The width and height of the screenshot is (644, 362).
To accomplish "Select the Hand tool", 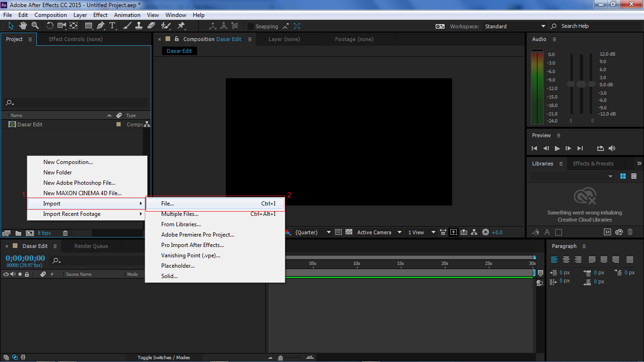I will pos(24,25).
